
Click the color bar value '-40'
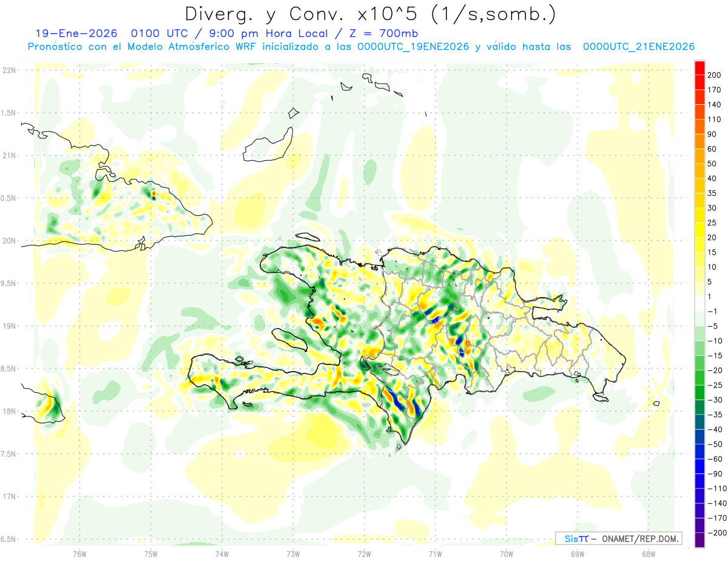pyautogui.click(x=715, y=430)
